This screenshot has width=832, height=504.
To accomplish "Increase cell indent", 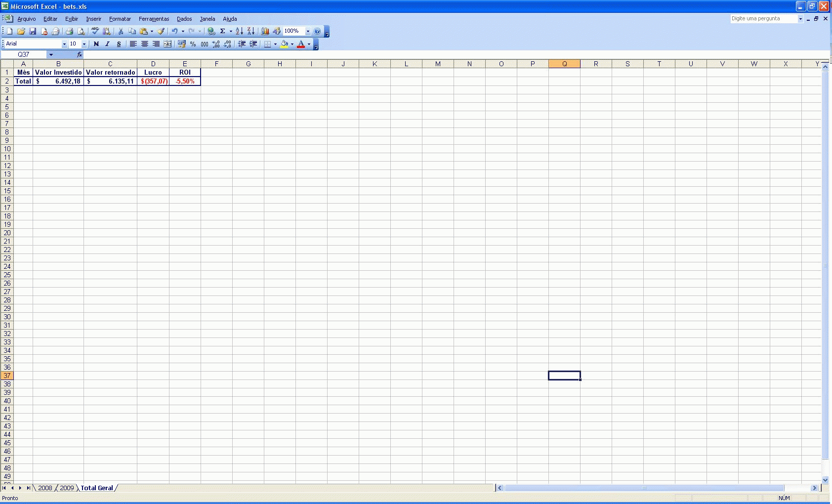I will (x=253, y=44).
